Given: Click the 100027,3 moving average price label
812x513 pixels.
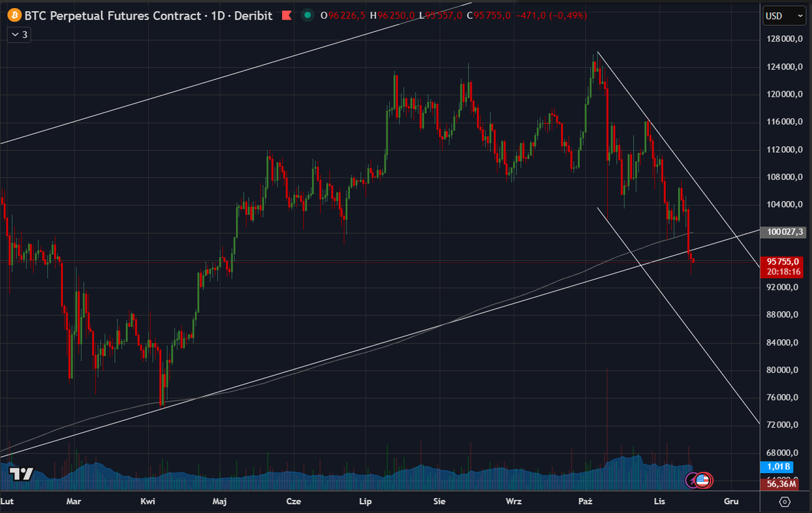Looking at the screenshot, I should pos(785,232).
